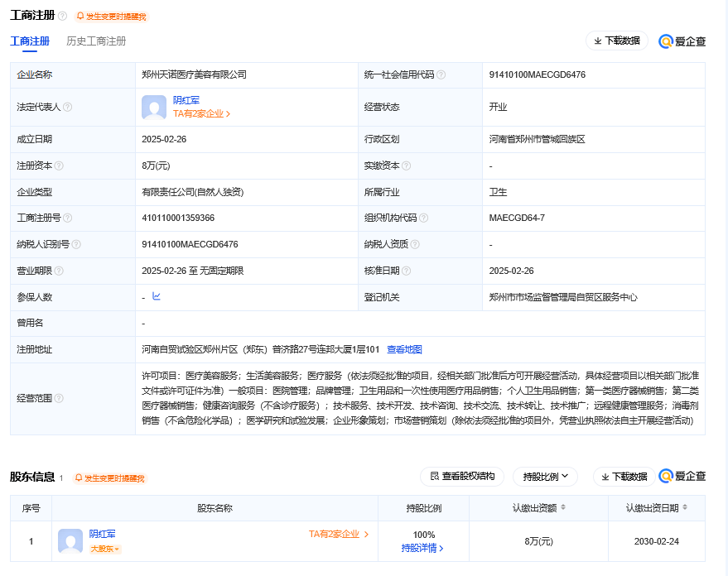Viewport: 728px width, 576px height.
Task: Click help icon beside 经营范围
Action: tap(59, 398)
